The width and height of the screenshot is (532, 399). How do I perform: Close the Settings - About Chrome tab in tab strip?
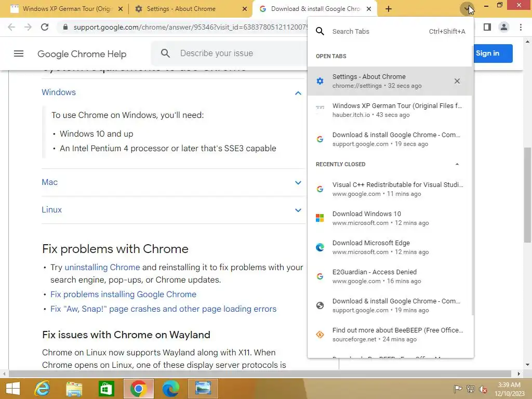(245, 9)
